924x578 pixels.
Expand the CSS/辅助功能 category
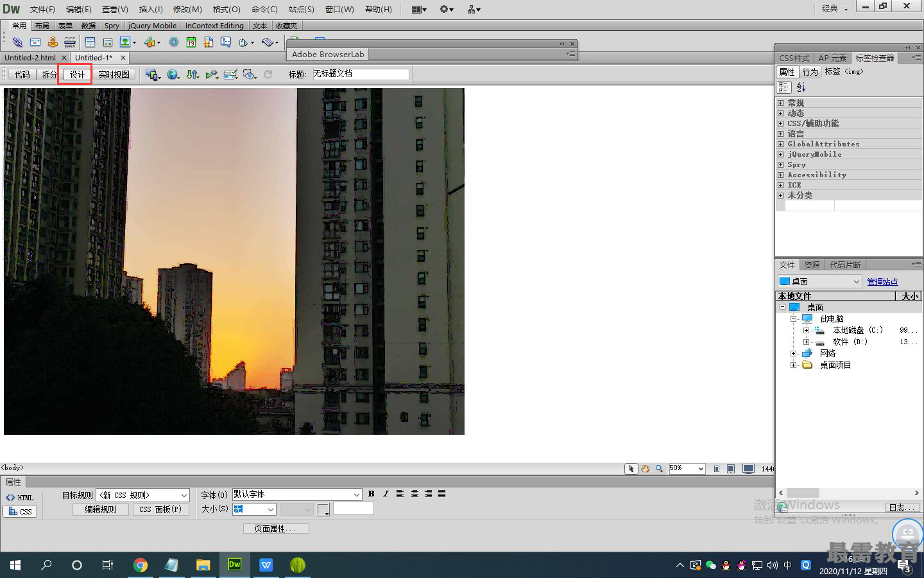(780, 123)
